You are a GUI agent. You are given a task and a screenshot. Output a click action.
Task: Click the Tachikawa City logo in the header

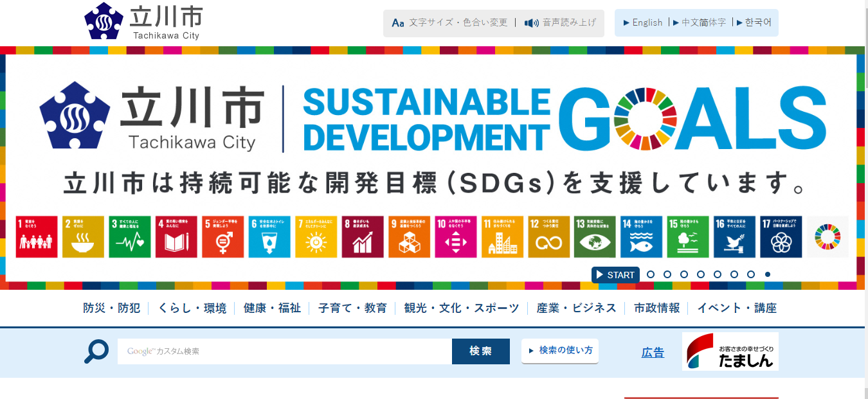tap(142, 22)
